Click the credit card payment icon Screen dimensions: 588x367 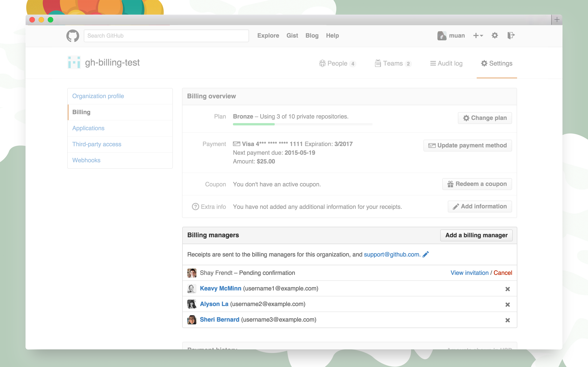pyautogui.click(x=236, y=144)
